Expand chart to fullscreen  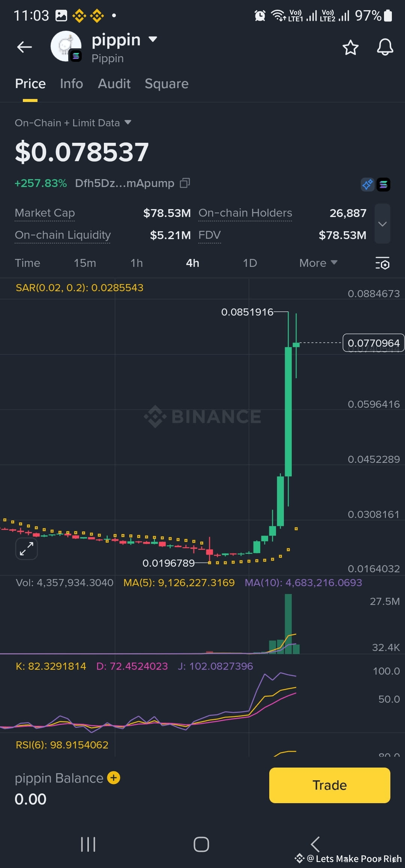27,549
